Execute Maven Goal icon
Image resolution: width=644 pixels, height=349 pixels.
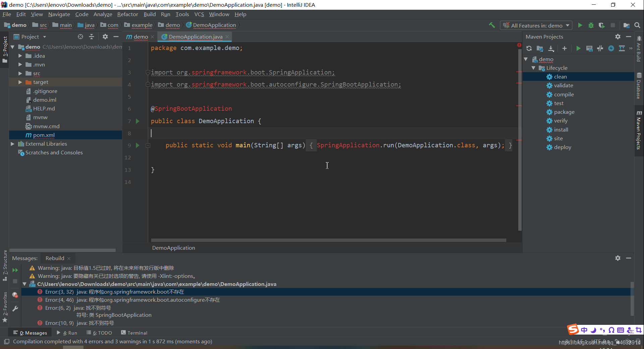(x=589, y=48)
